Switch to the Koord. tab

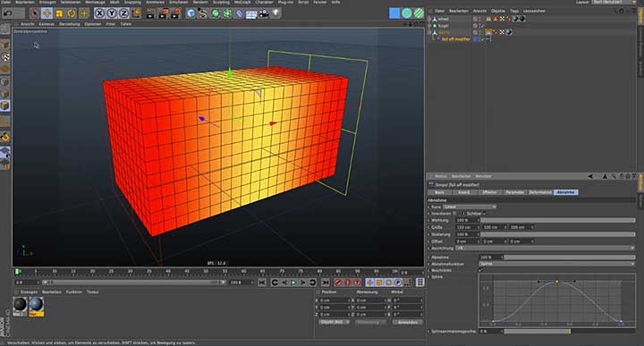pos(463,192)
